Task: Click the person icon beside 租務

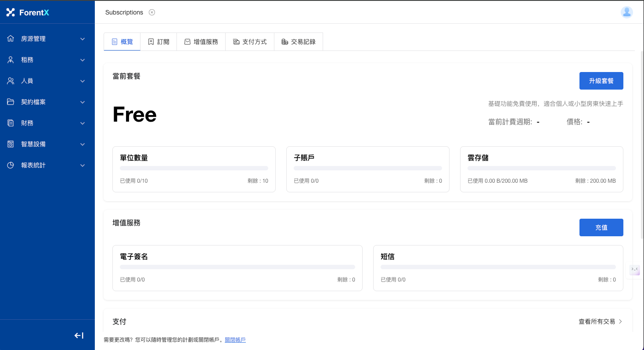Action: coord(11,60)
